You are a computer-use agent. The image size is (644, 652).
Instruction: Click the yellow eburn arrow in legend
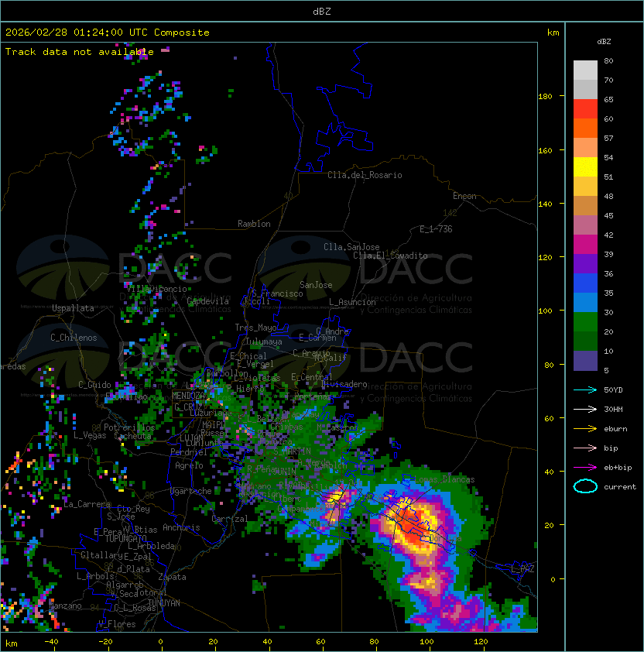[585, 429]
